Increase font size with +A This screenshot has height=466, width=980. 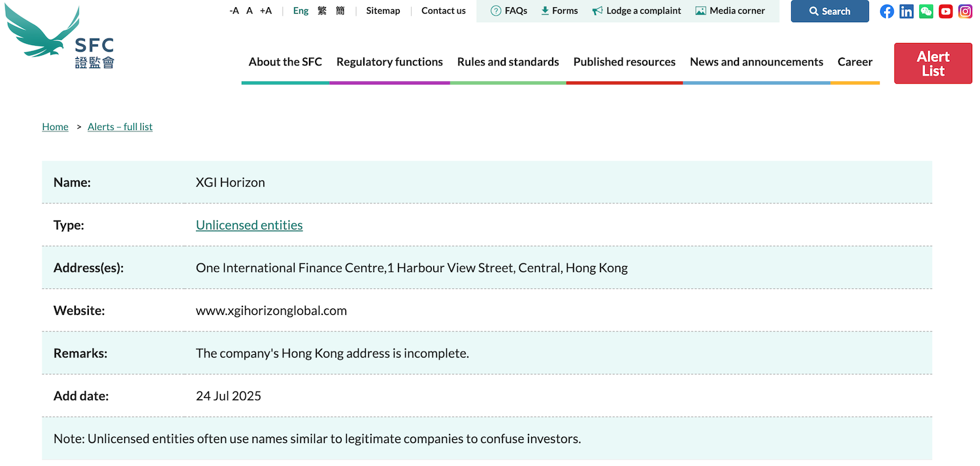[x=265, y=10]
